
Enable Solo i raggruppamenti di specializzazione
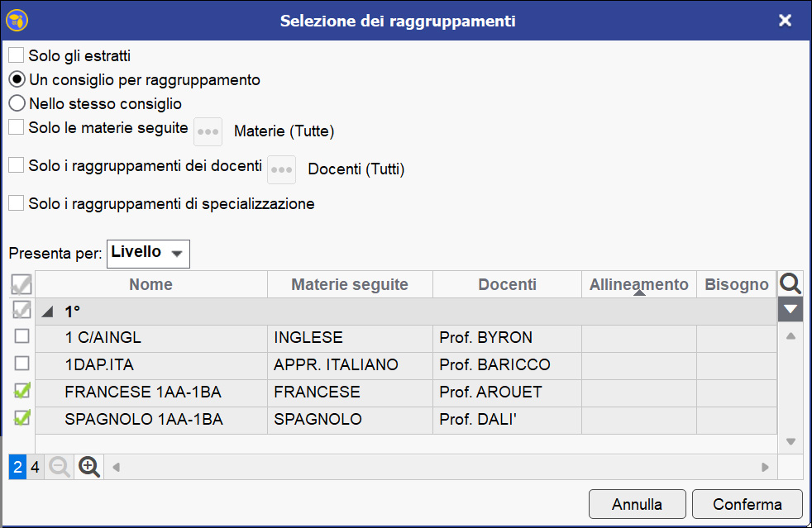coord(16,203)
